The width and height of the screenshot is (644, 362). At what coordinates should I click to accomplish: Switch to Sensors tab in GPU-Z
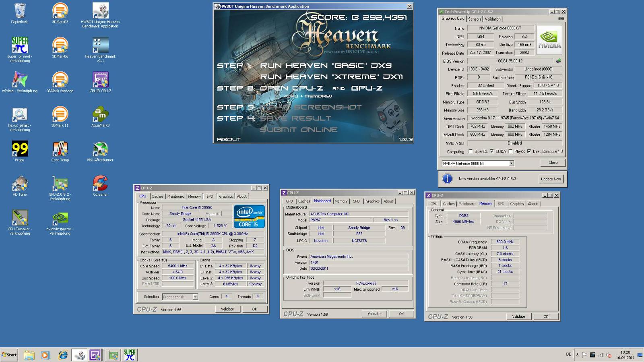475,19
